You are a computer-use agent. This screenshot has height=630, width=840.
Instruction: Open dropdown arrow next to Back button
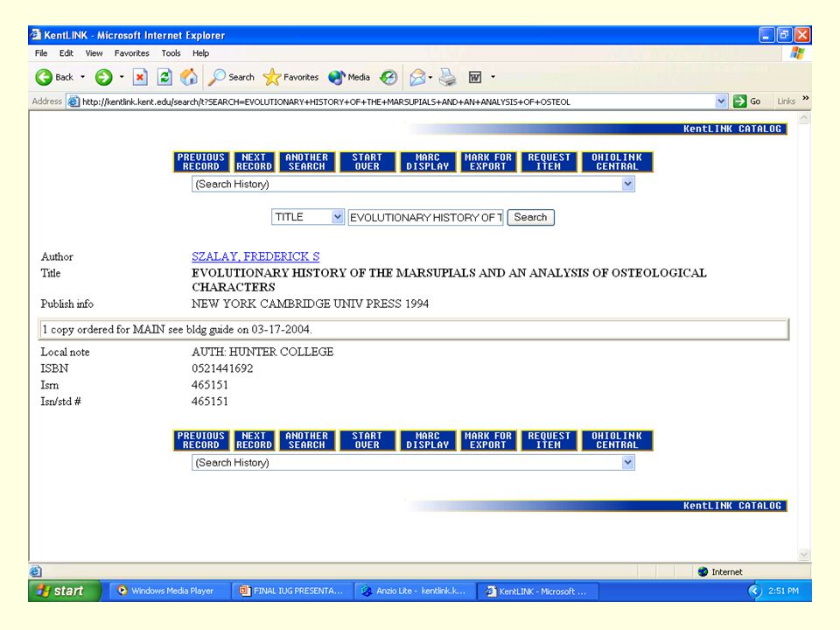point(82,77)
